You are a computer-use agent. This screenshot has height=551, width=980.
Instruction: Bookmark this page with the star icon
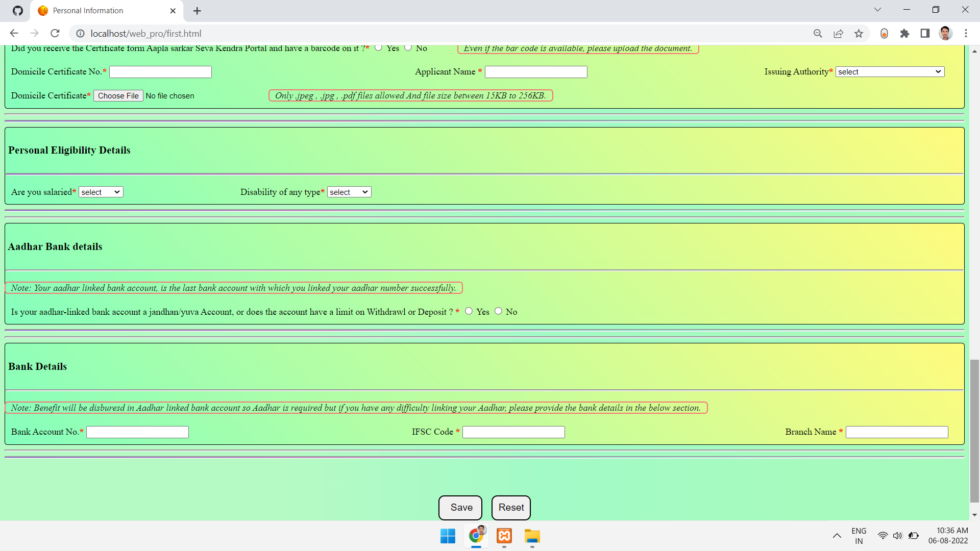pos(859,33)
